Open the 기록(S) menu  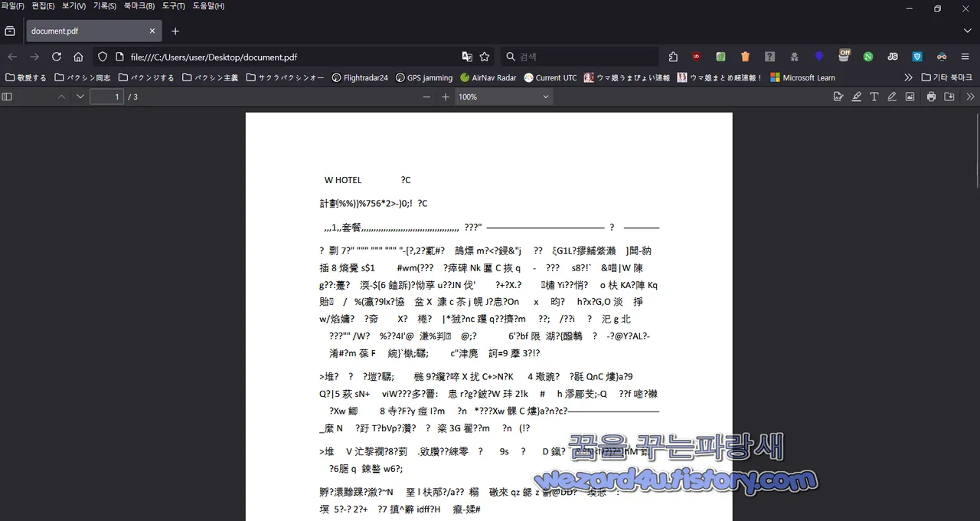pyautogui.click(x=105, y=6)
